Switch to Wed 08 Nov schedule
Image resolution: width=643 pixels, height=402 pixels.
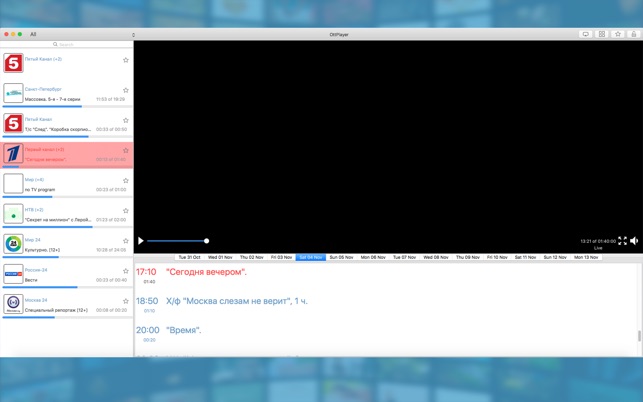tap(436, 257)
